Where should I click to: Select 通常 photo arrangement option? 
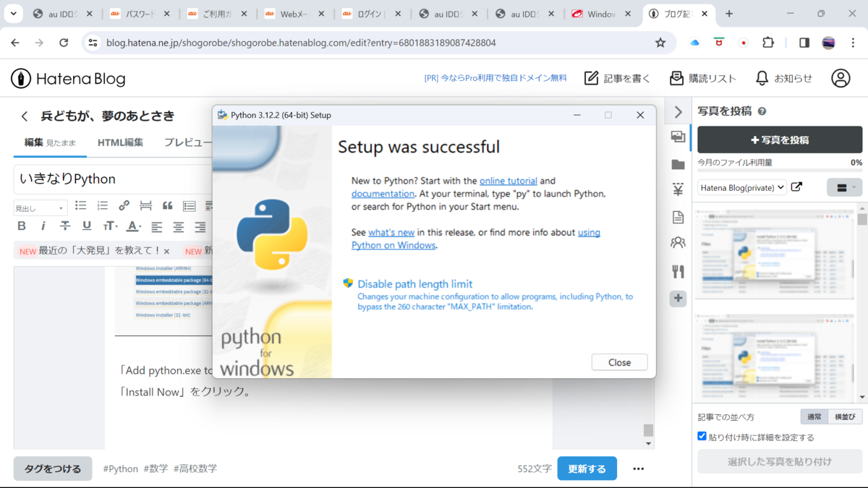click(x=814, y=416)
